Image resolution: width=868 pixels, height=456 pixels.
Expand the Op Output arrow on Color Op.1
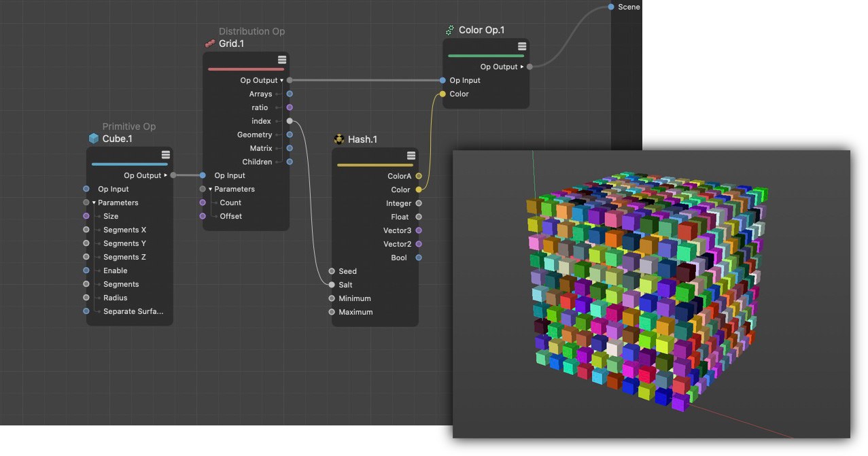tap(522, 67)
